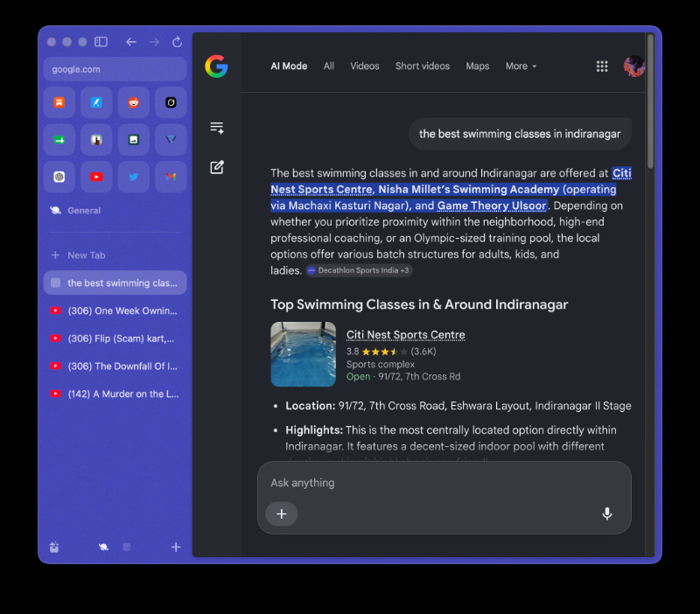Open the Reddit pinned tab
This screenshot has height=614, width=700.
pyautogui.click(x=134, y=102)
